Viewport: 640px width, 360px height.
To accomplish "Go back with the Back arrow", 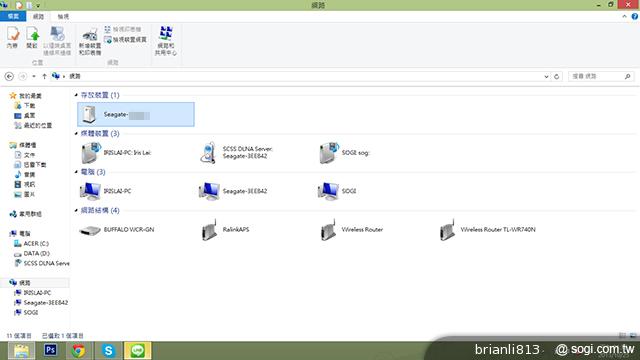I will (x=9, y=76).
